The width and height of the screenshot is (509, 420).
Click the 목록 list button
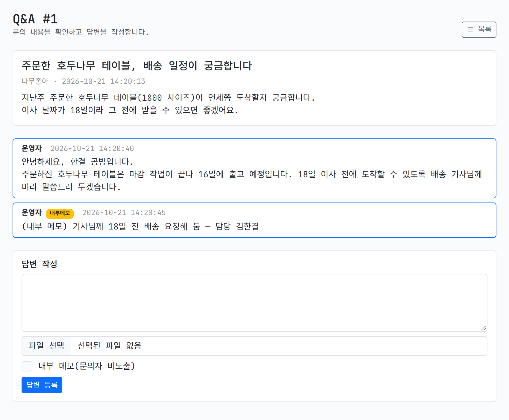479,30
